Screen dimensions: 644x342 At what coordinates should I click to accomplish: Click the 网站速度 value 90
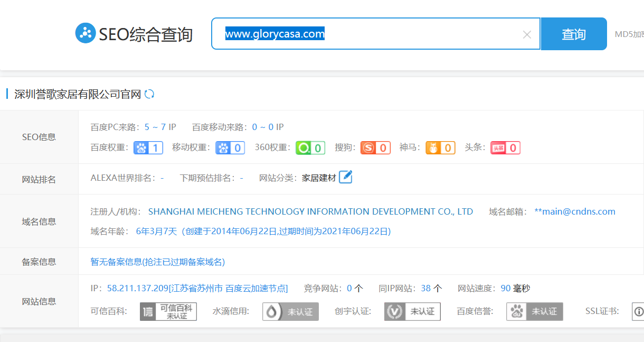(x=505, y=288)
